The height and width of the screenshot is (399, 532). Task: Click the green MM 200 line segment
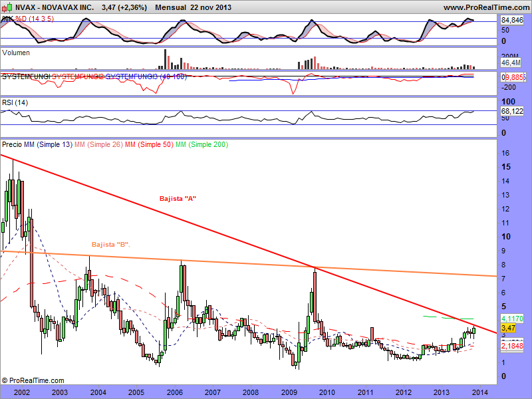pos(448,318)
